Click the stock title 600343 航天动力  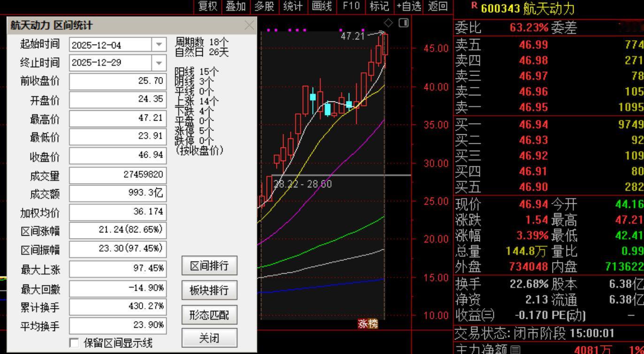pos(527,8)
